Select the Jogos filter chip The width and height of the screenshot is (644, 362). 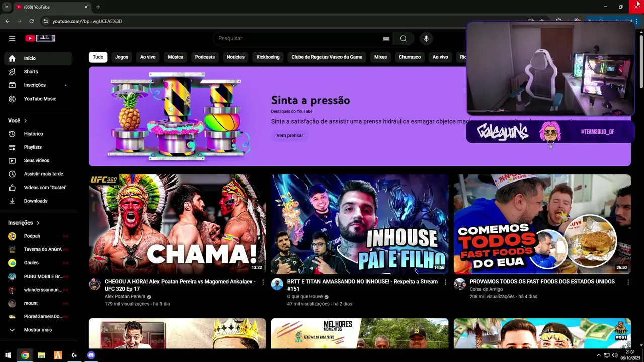point(122,57)
